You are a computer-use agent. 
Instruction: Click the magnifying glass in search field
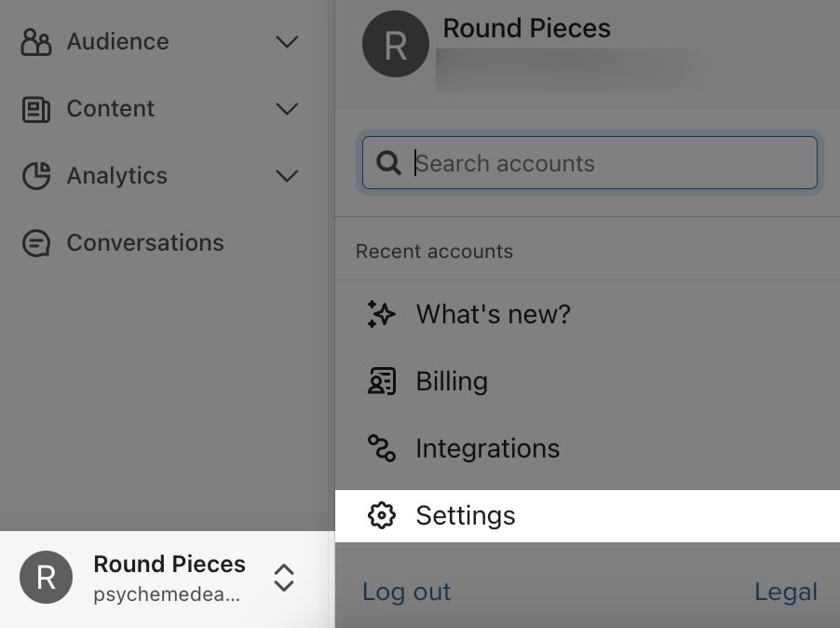(388, 163)
